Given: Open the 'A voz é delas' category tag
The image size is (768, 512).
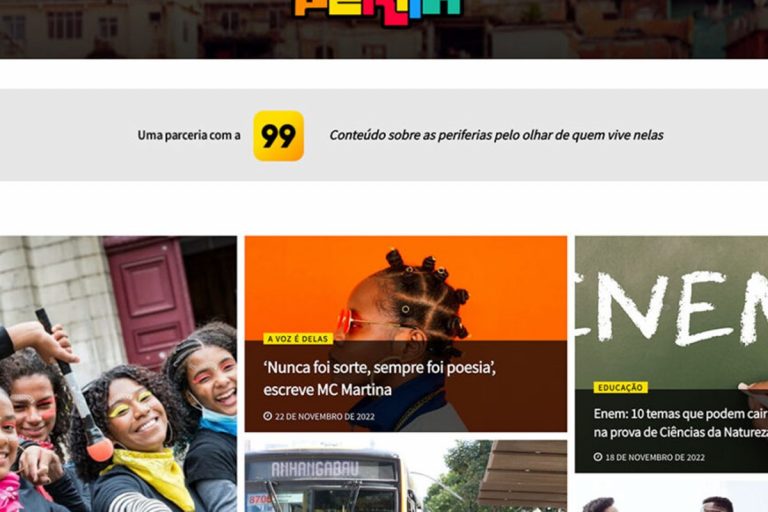Looking at the screenshot, I should [x=298, y=339].
